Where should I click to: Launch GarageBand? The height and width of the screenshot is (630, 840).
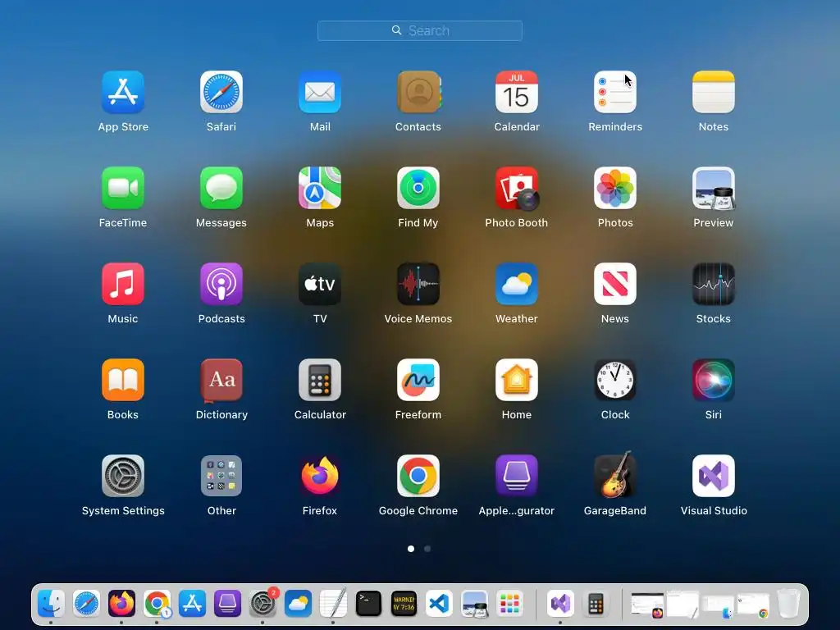pyautogui.click(x=615, y=475)
